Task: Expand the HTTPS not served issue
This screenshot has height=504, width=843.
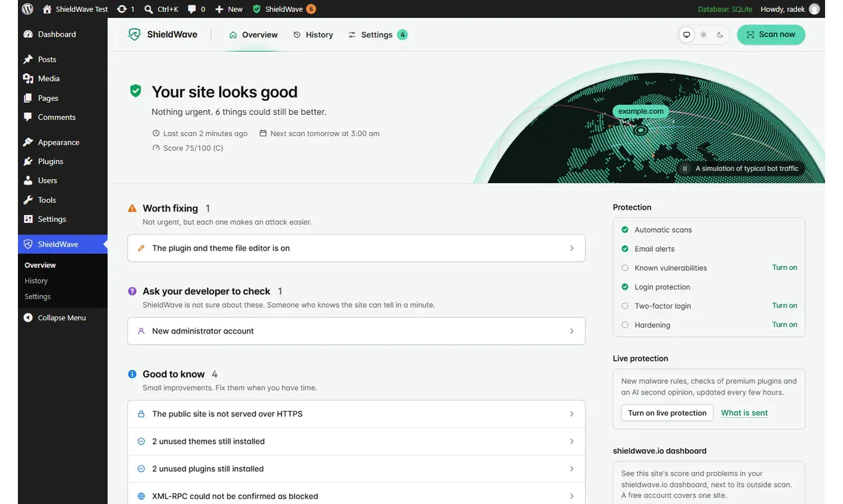Action: 356,414
